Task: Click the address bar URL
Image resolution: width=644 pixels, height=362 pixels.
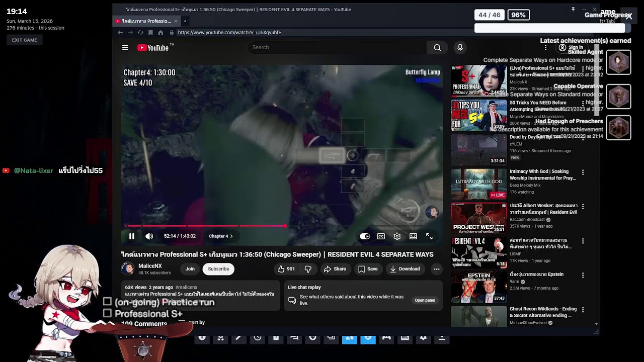Action: coord(229,32)
